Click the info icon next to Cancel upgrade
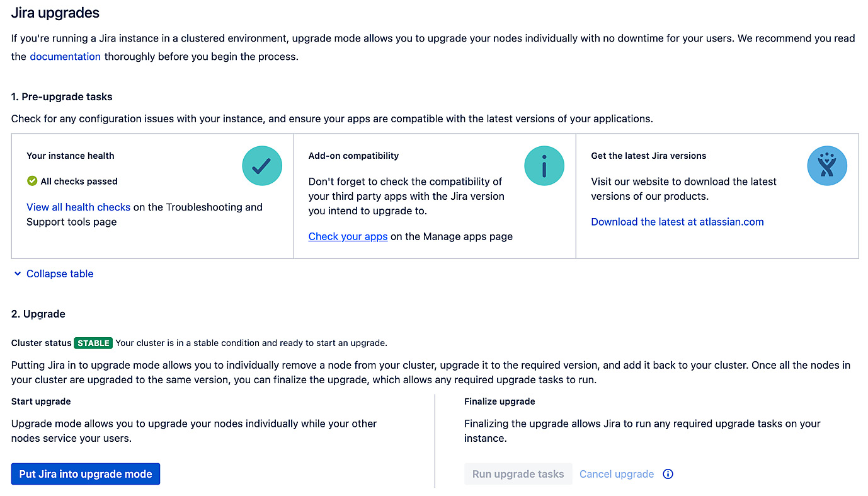 click(668, 474)
